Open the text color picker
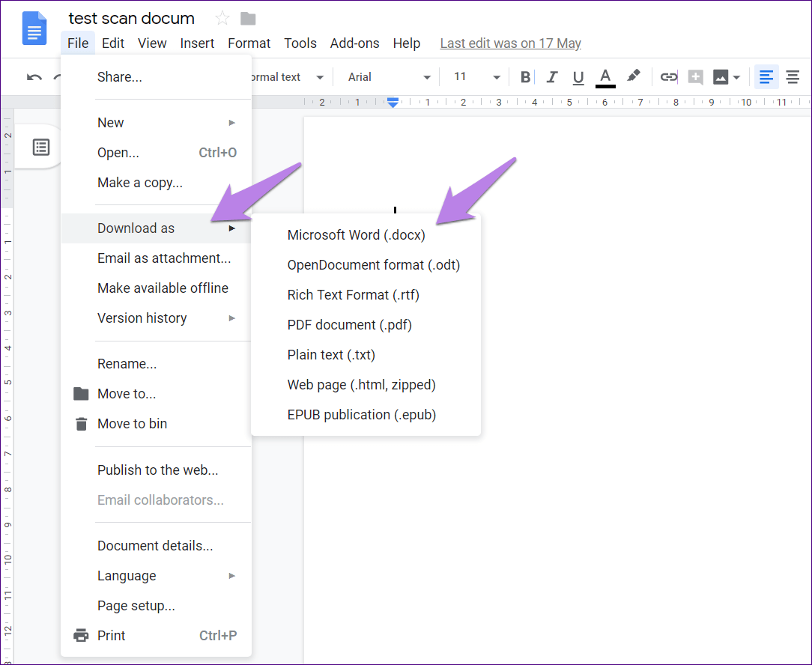Image resolution: width=812 pixels, height=665 pixels. (605, 78)
